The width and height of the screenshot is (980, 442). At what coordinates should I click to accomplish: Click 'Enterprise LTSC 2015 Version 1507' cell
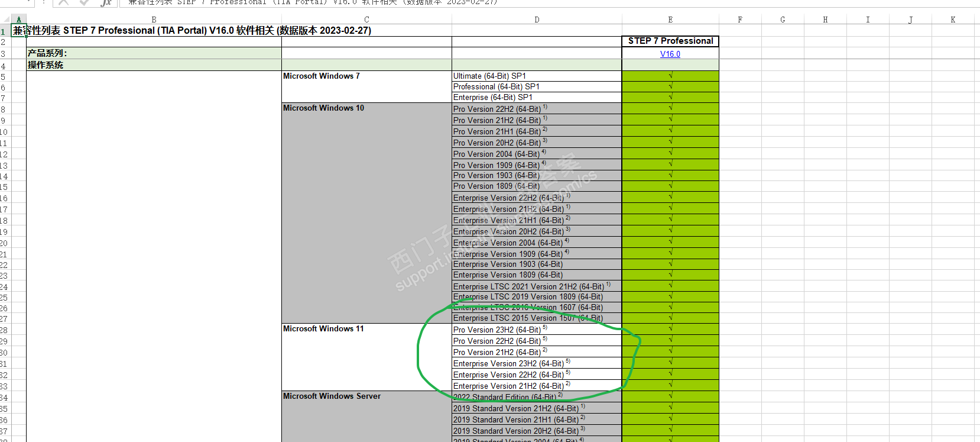[x=537, y=318]
